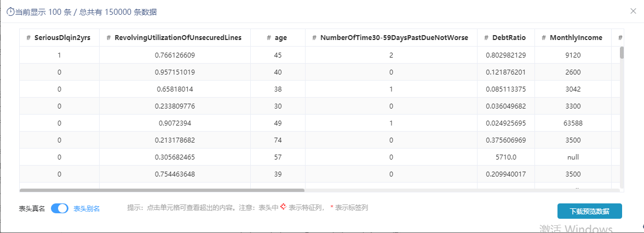This screenshot has width=644, height=233.
Task: Toggle the header real name/alias switch
Action: click(x=60, y=208)
